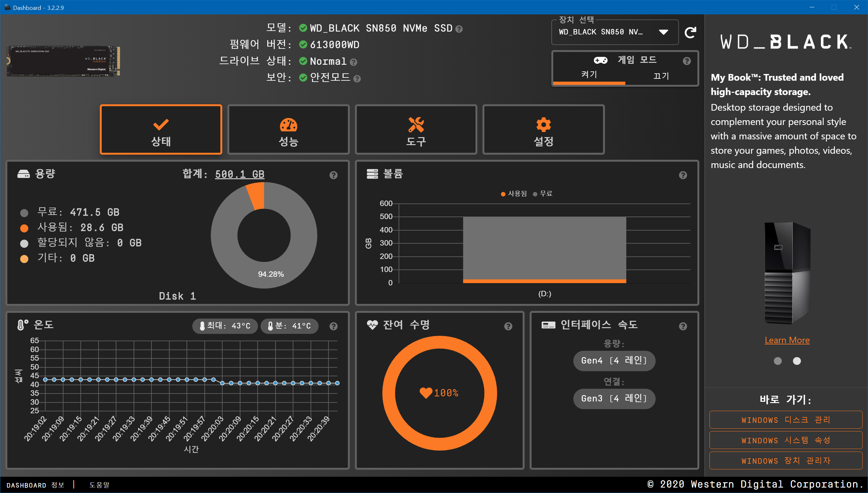The width and height of the screenshot is (868, 493).
Task: Click help icon in Temperature panel
Action: tap(334, 326)
